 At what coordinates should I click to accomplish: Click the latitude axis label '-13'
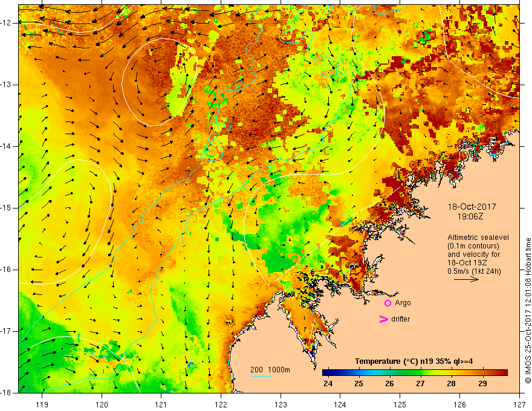coord(7,85)
